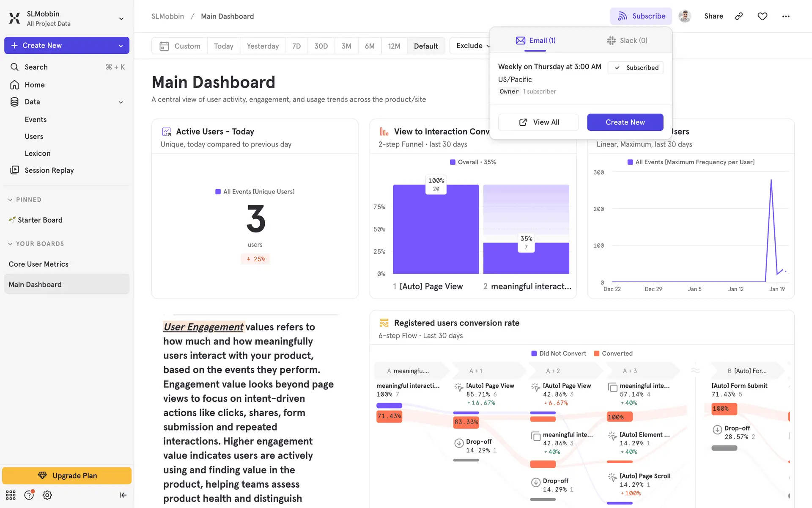Open the settings gear icon

47,495
